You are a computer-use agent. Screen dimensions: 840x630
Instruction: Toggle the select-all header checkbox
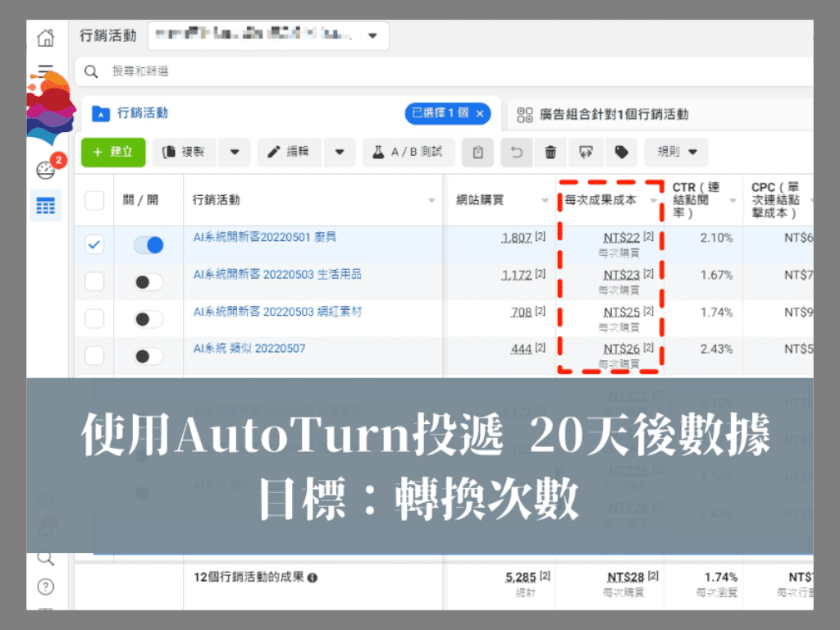(94, 201)
